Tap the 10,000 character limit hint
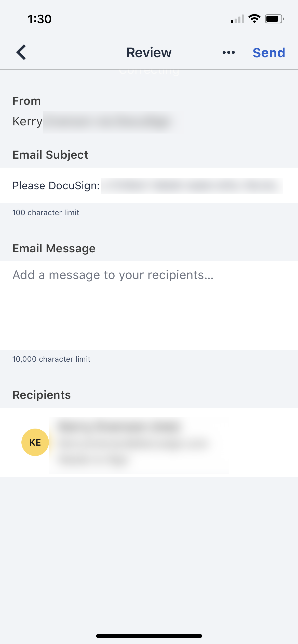 51,359
